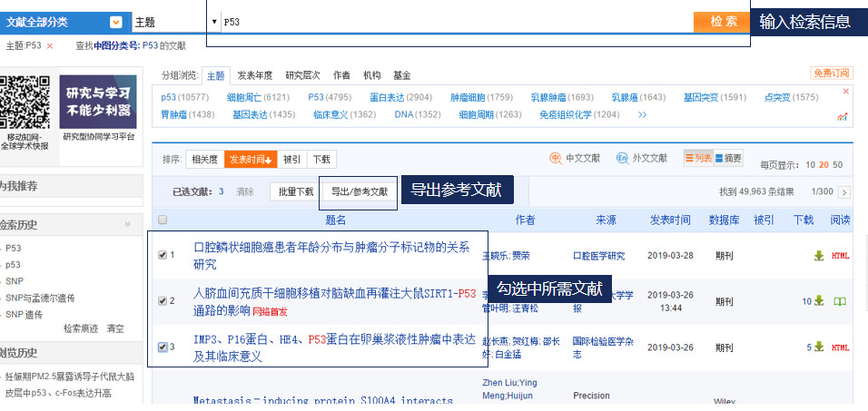This screenshot has width=868, height=411.
Task: Close group browse panel with red X
Action: point(846,91)
